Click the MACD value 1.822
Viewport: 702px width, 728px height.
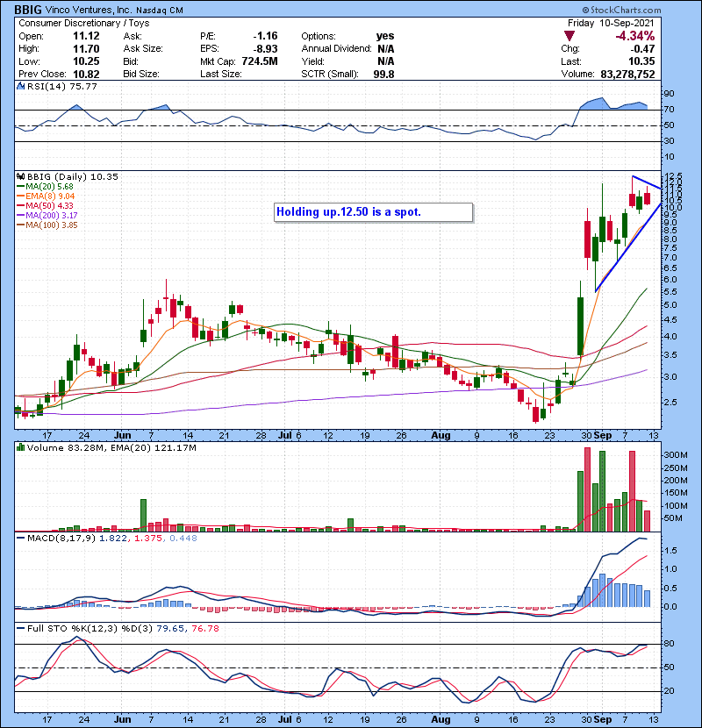113,539
